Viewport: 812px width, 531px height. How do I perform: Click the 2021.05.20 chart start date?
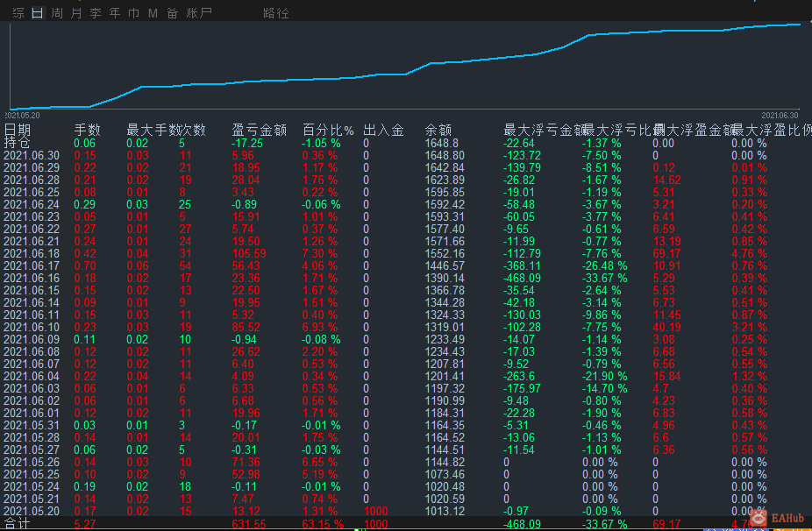click(x=22, y=116)
